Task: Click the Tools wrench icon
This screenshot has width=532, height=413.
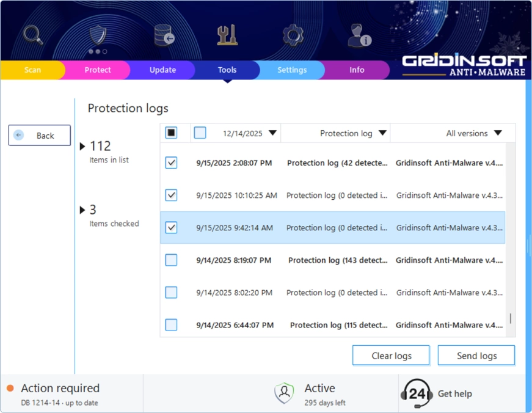Action: point(227,35)
